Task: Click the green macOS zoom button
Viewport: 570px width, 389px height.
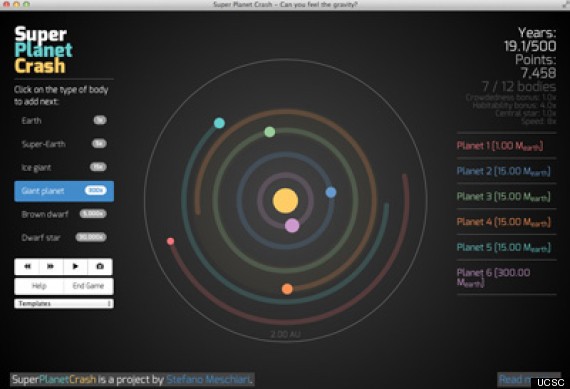Action: coord(26,4)
